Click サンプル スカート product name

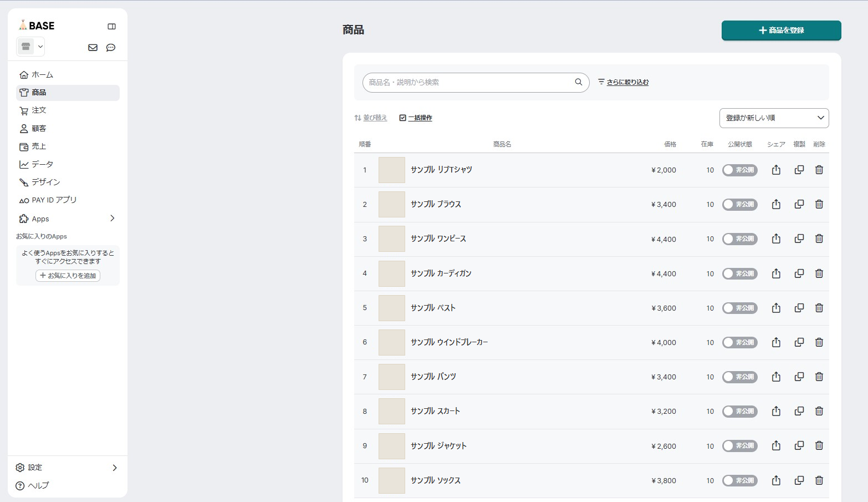435,411
